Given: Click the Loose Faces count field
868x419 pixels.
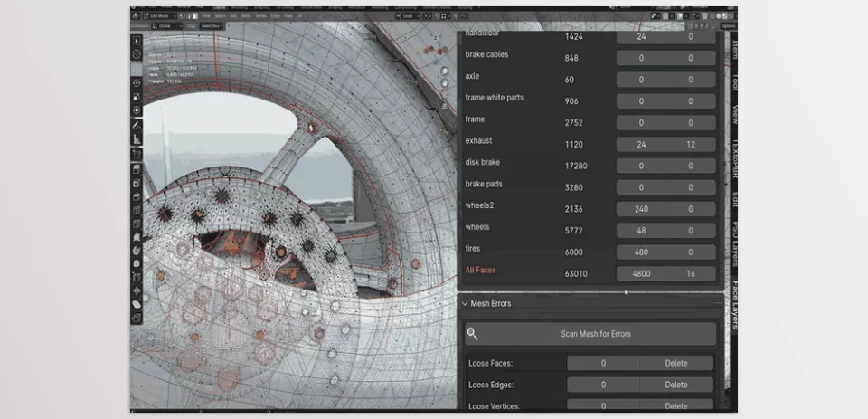Looking at the screenshot, I should [603, 363].
